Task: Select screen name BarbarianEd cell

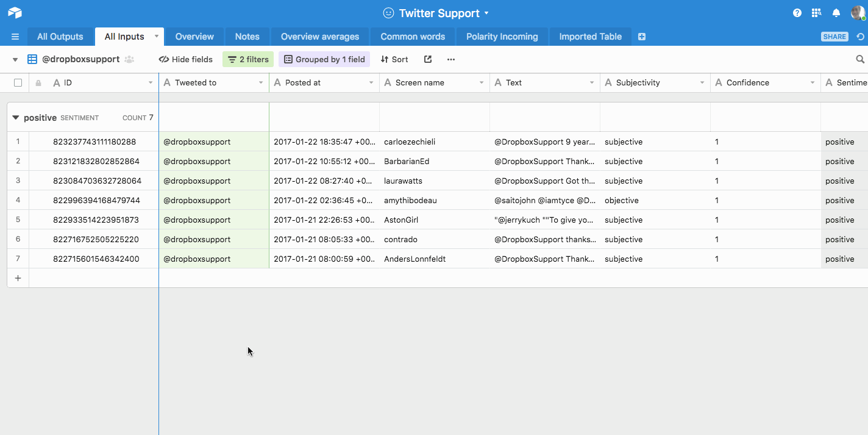Action: (x=435, y=161)
